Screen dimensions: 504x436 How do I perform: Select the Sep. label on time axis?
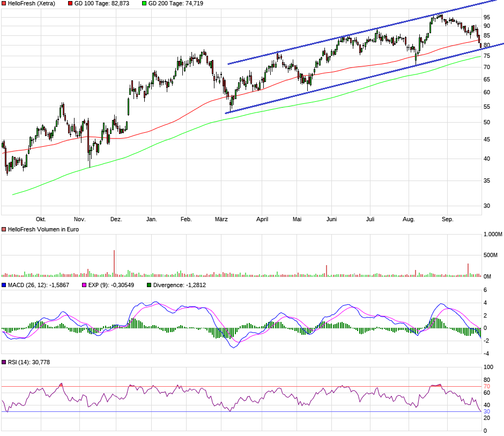[447, 219]
